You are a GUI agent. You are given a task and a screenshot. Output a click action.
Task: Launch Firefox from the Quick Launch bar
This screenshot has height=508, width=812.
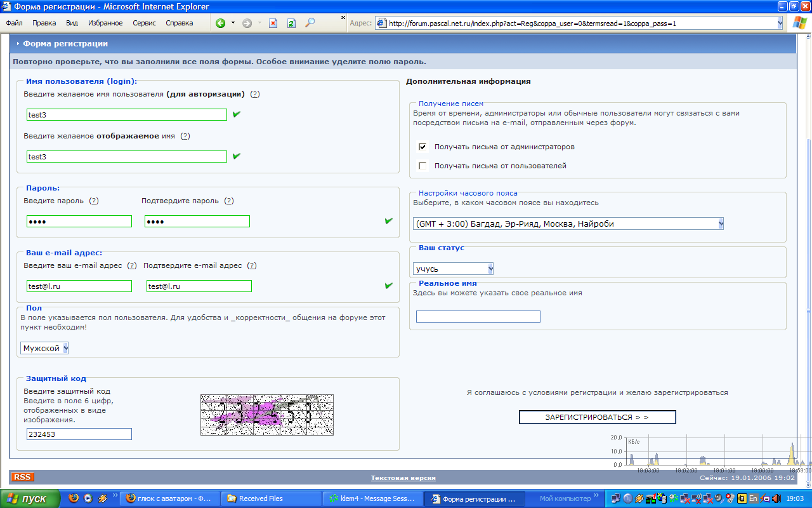[74, 498]
